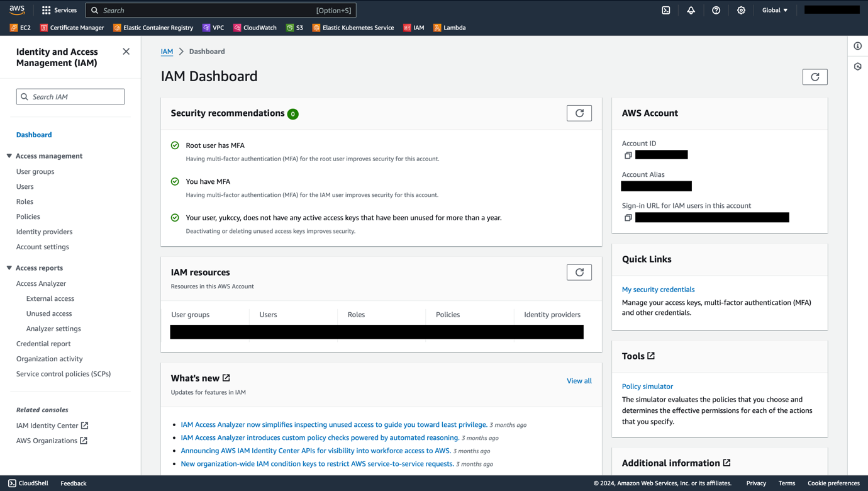Open User groups in sidebar

click(35, 171)
